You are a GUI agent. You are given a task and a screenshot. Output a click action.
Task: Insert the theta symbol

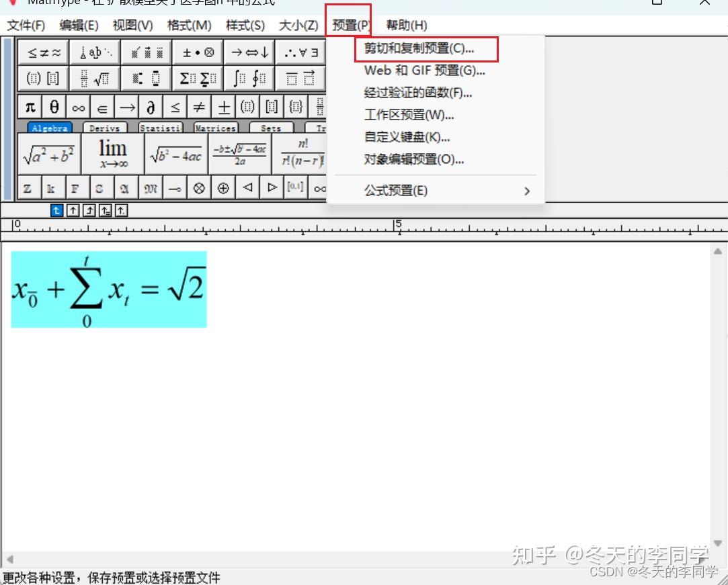[53, 106]
